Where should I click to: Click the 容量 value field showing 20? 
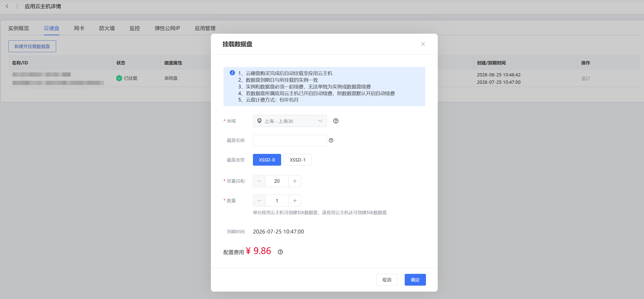coord(277,181)
